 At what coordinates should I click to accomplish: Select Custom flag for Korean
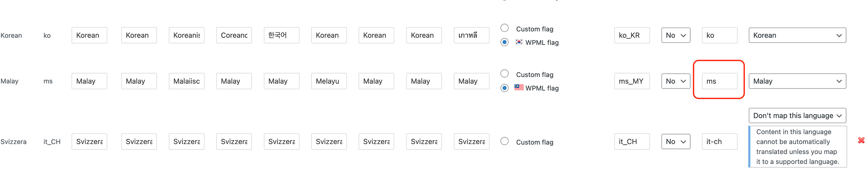coord(504,28)
